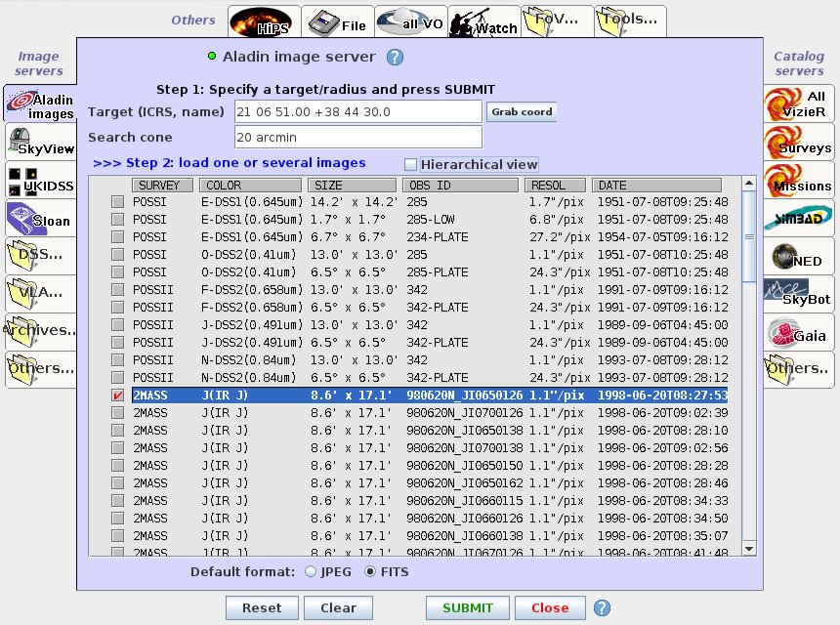Screen dimensions: 840x625
Task: Expand the Archives... folder menu
Action: tap(39, 330)
